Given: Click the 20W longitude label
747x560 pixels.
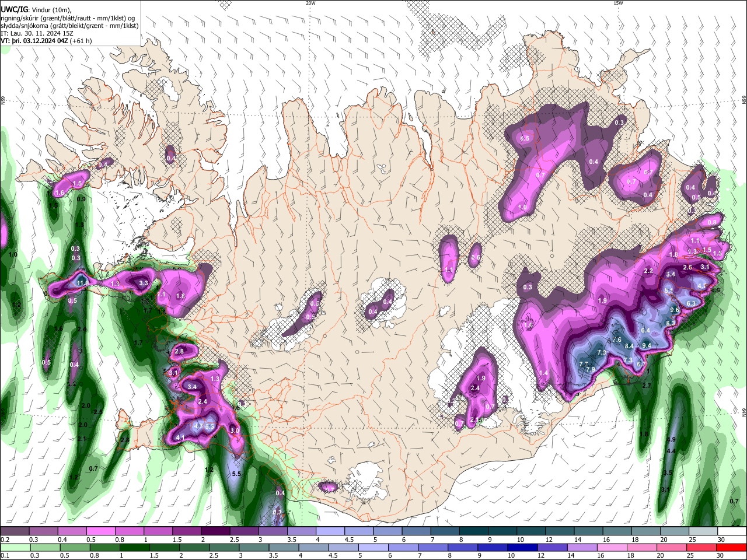Looking at the screenshot, I should tap(310, 3).
